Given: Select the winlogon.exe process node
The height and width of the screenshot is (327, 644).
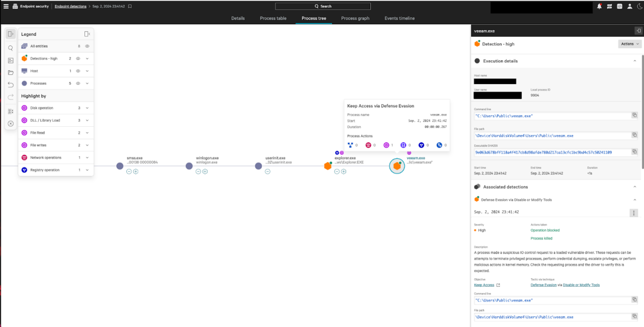Looking at the screenshot, I should (189, 166).
